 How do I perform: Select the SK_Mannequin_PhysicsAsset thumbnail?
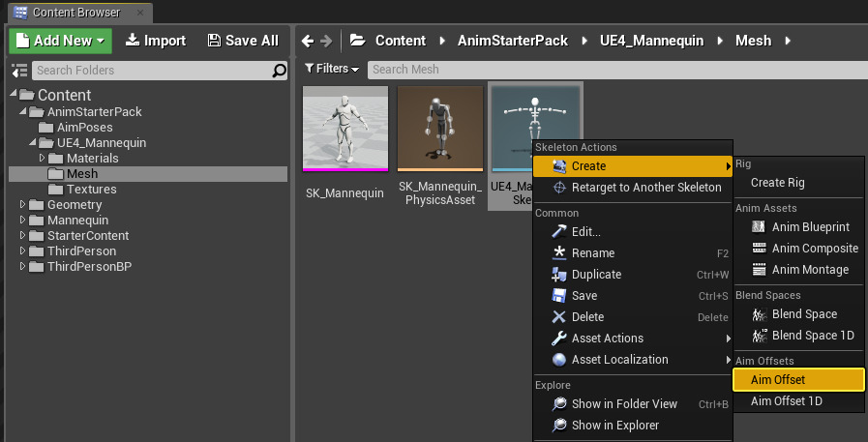[439, 129]
